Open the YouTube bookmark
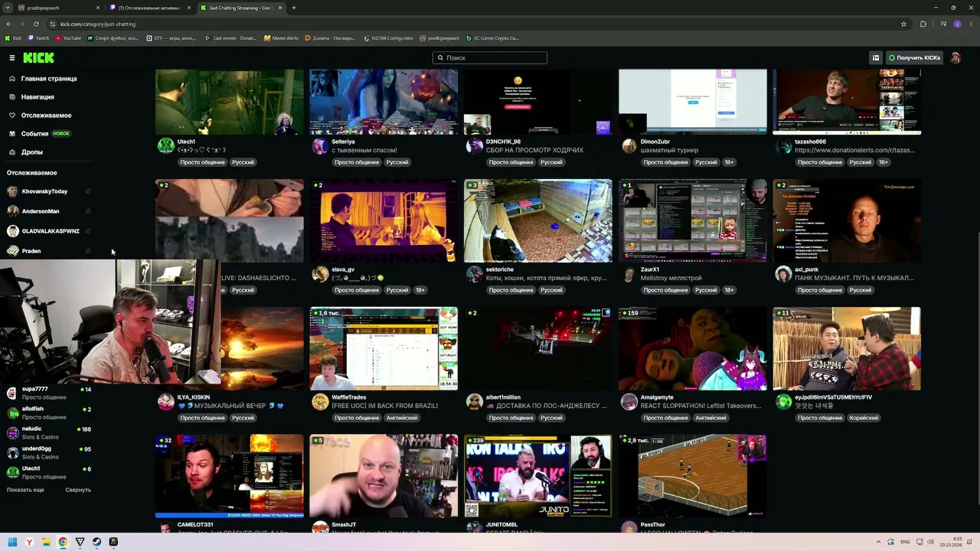The height and width of the screenshot is (551, 980). [68, 38]
